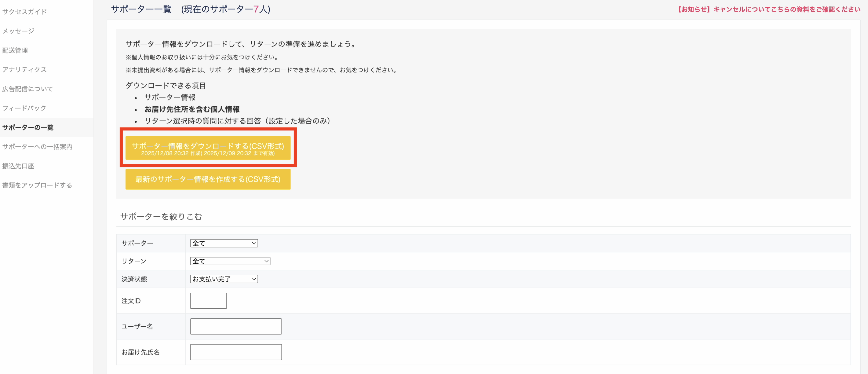Click the お届け先氏名 input field
This screenshot has height=374, width=868.
(x=236, y=352)
